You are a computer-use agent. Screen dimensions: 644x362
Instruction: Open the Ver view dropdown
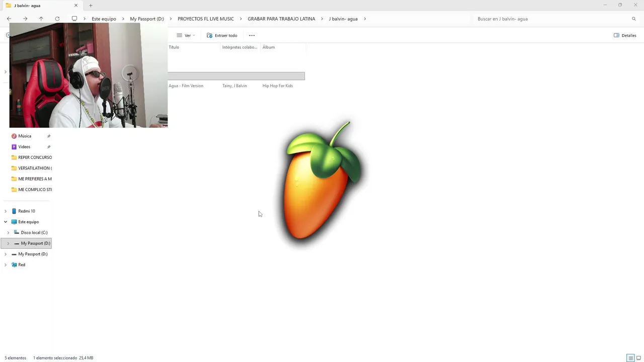[186, 35]
